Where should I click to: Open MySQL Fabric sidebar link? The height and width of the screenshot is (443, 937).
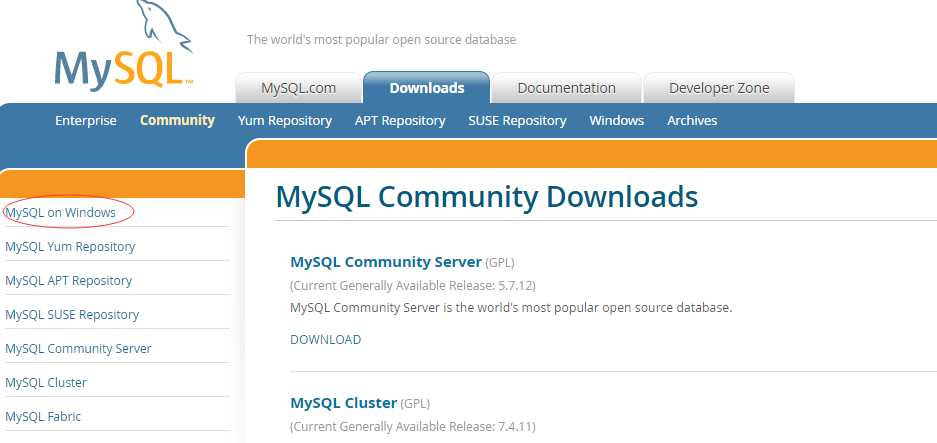[x=42, y=417]
